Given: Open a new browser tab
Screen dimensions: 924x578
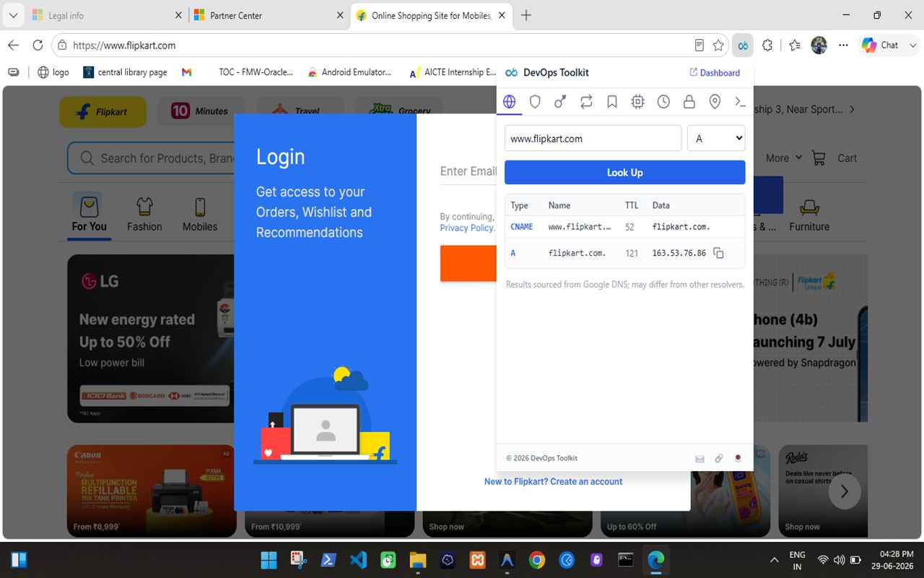Looking at the screenshot, I should [x=526, y=15].
